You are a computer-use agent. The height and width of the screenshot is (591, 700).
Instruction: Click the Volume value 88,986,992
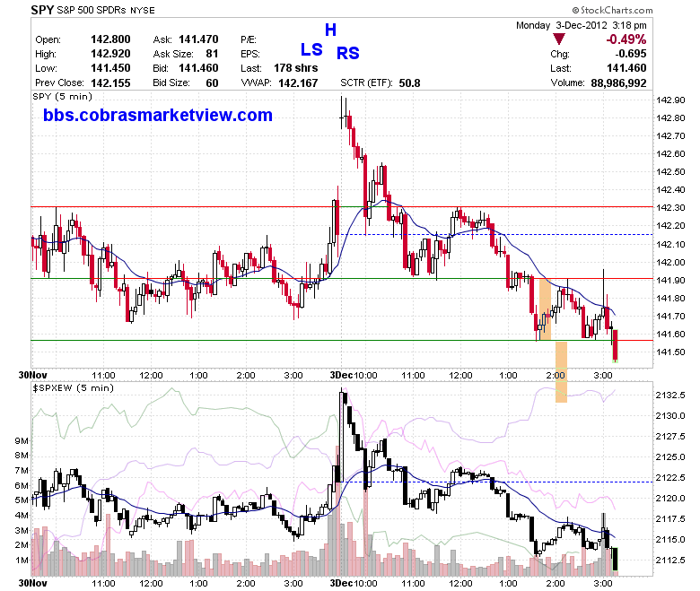pyautogui.click(x=618, y=83)
